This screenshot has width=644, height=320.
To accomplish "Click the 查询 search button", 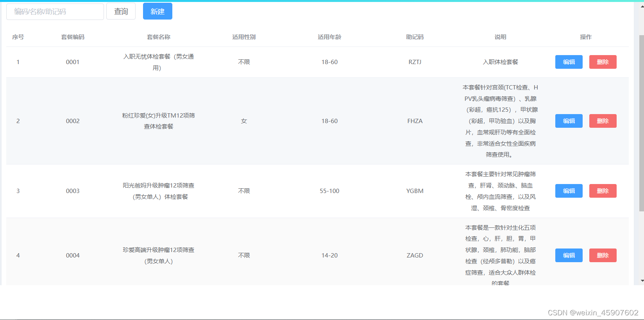I will [121, 11].
